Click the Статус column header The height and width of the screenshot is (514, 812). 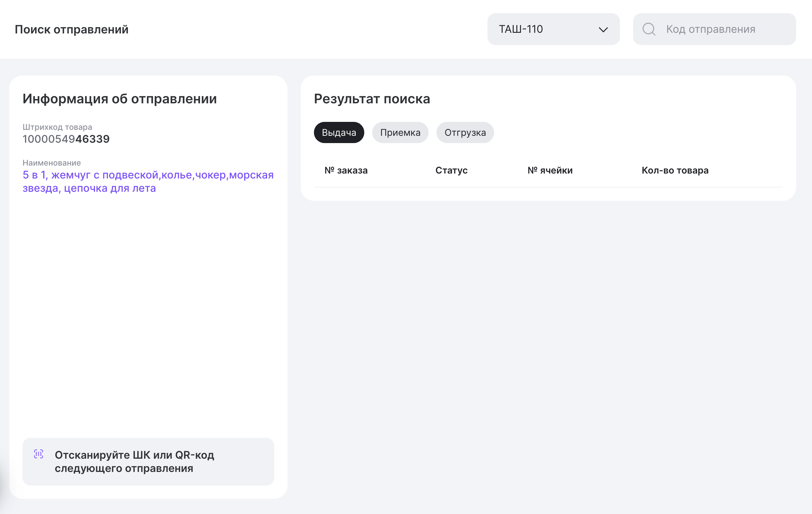(x=451, y=170)
